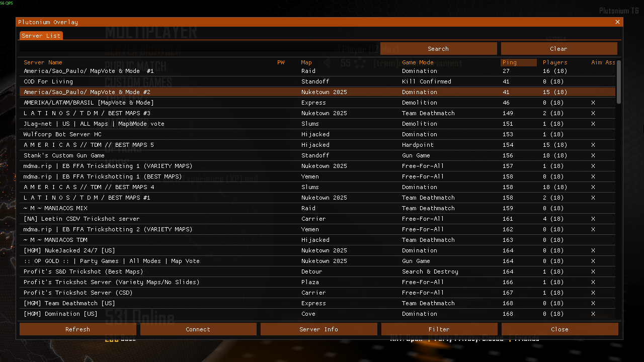The width and height of the screenshot is (644, 362).
Task: Click the Close button at the bottom
Action: click(x=559, y=329)
